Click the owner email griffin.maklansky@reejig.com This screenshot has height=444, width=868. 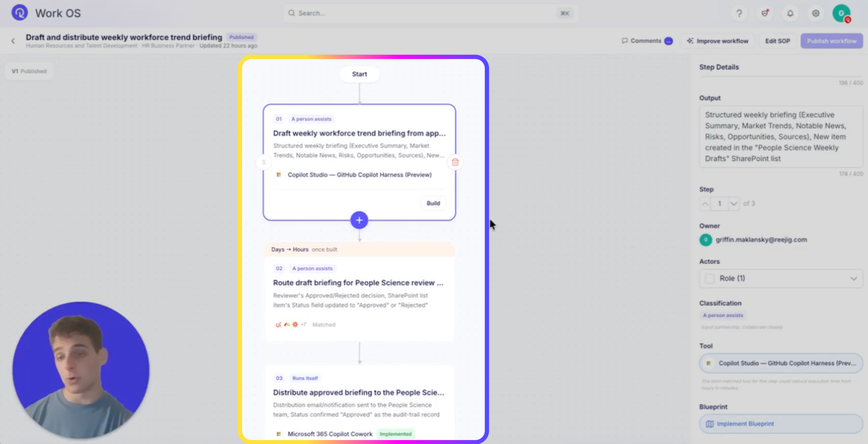pos(761,240)
